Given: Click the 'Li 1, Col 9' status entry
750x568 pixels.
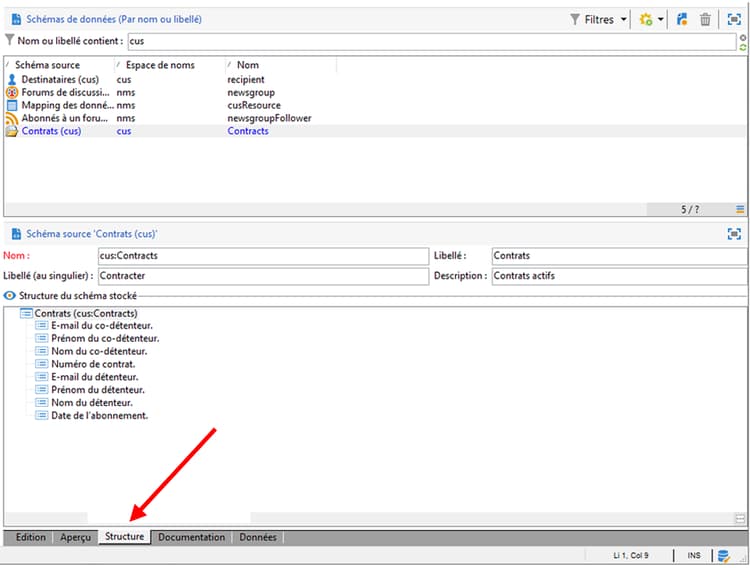Looking at the screenshot, I should (630, 556).
